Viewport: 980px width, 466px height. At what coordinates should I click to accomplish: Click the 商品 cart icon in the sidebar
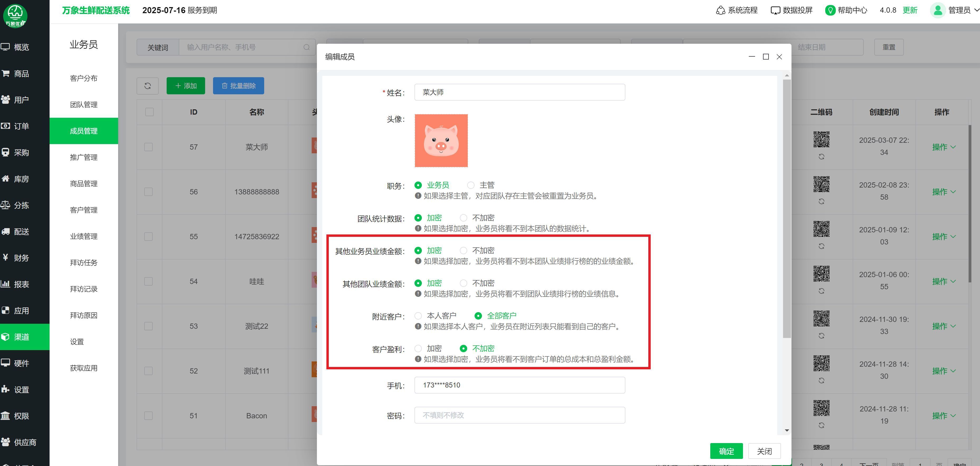tap(6, 73)
